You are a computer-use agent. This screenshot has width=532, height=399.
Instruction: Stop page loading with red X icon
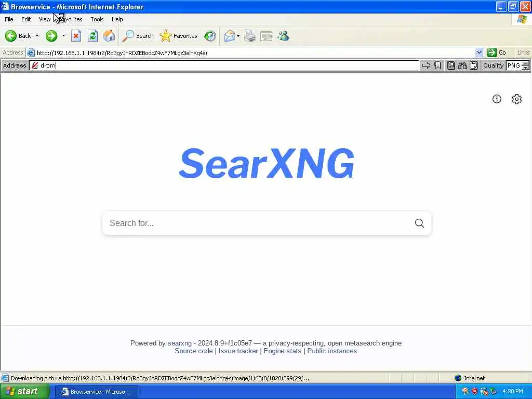tap(76, 36)
